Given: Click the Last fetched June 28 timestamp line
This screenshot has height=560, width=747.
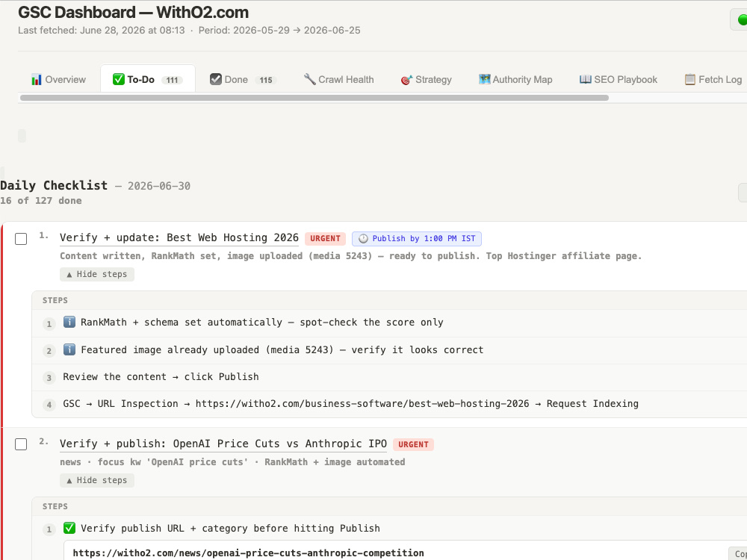Looking at the screenshot, I should (x=189, y=31).
